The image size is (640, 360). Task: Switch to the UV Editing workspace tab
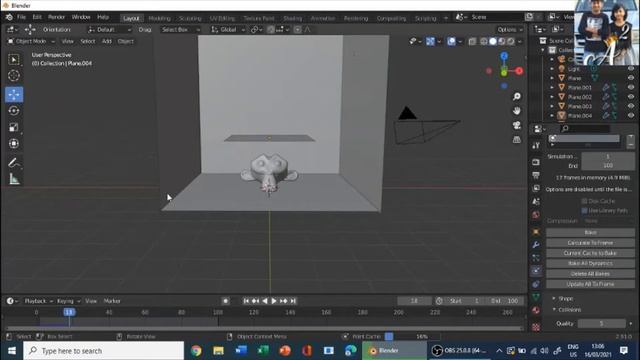[222, 18]
